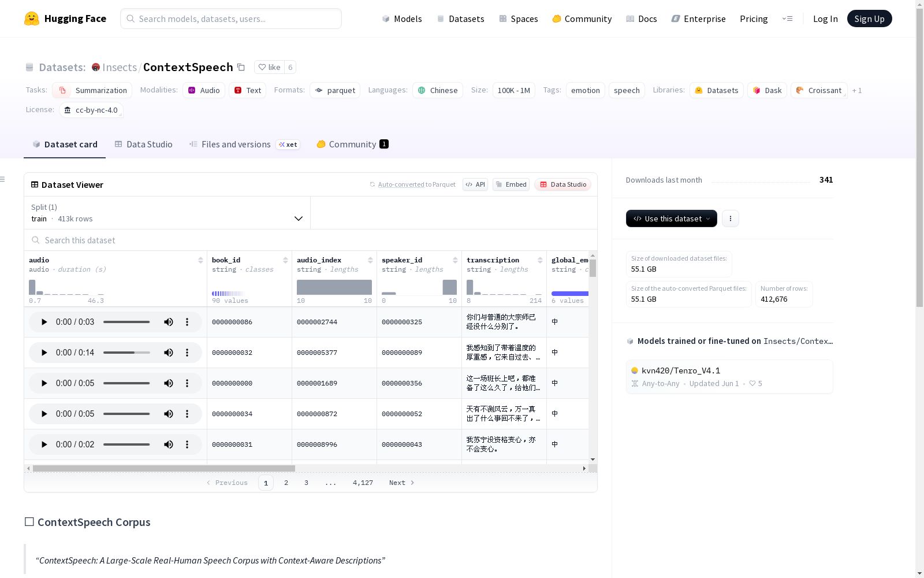924x578 pixels.
Task: Switch to the Data Studio tab
Action: click(x=144, y=144)
